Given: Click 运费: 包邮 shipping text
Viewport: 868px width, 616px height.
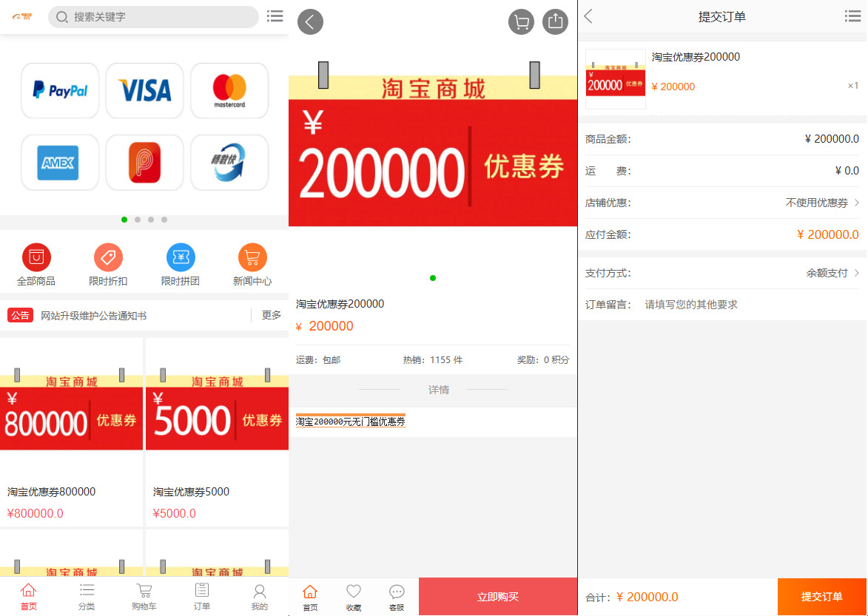Looking at the screenshot, I should [x=318, y=360].
